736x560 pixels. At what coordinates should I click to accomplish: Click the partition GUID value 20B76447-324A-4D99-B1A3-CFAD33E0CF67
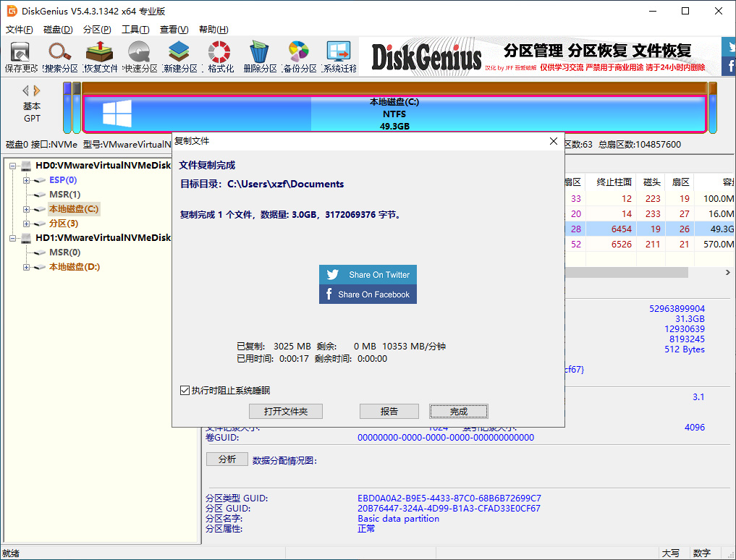coord(449,509)
